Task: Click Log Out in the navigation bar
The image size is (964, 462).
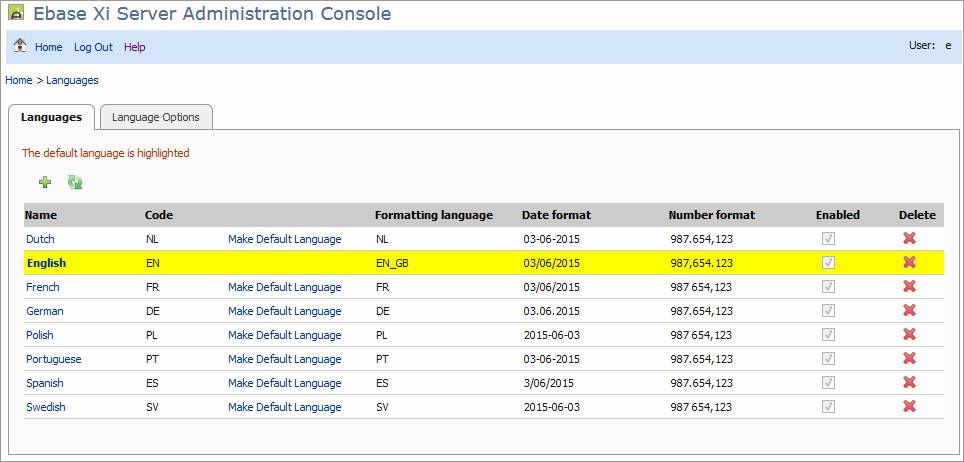Action: click(93, 47)
